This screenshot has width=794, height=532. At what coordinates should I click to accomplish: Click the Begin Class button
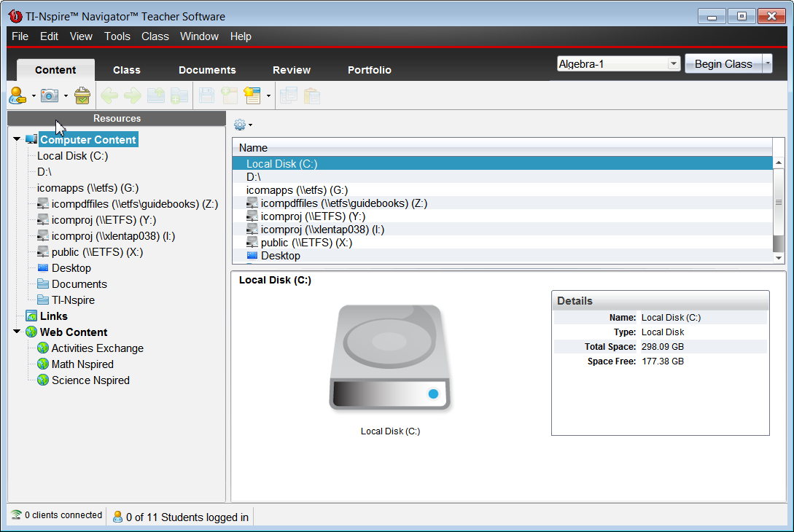pos(723,64)
